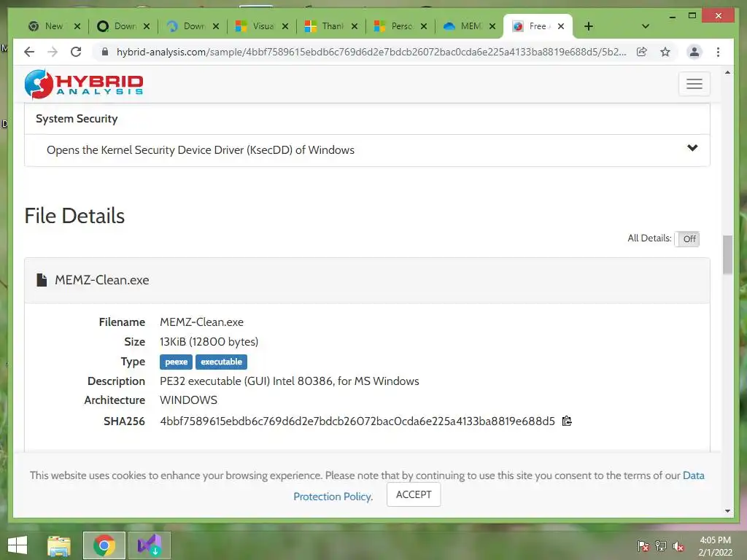
Task: Close the 'MEM' tab
Action: (492, 26)
